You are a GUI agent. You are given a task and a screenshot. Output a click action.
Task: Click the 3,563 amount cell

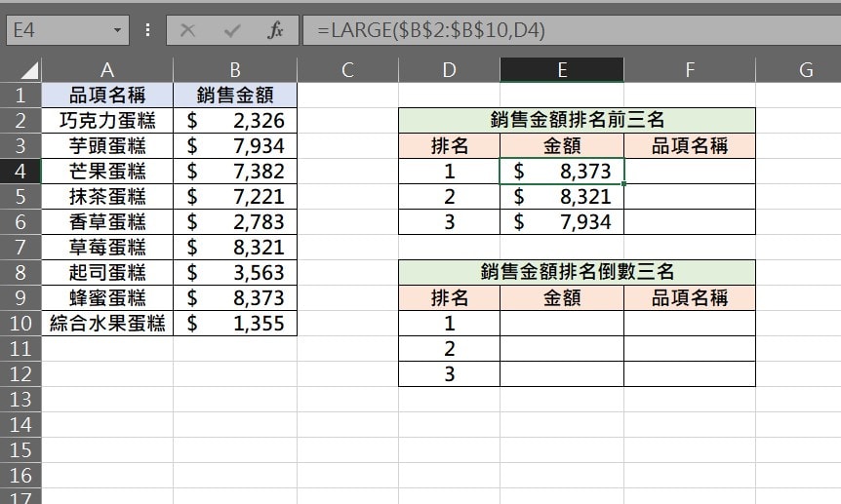click(235, 273)
